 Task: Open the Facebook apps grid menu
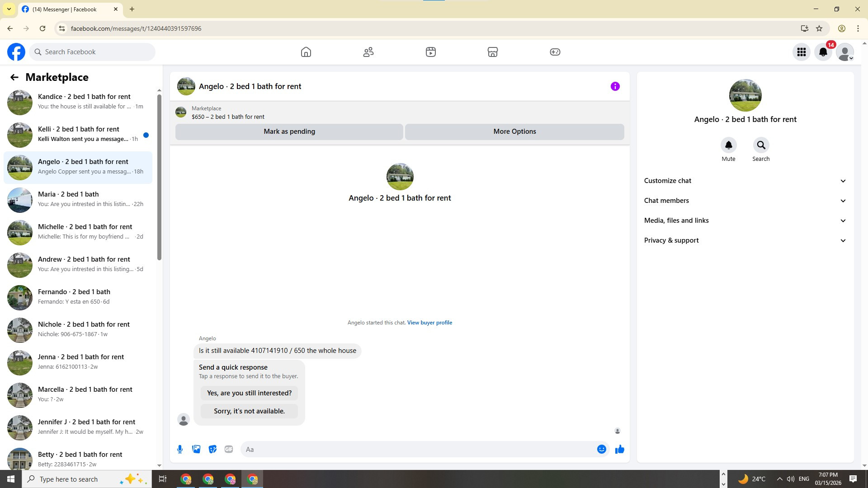point(802,52)
